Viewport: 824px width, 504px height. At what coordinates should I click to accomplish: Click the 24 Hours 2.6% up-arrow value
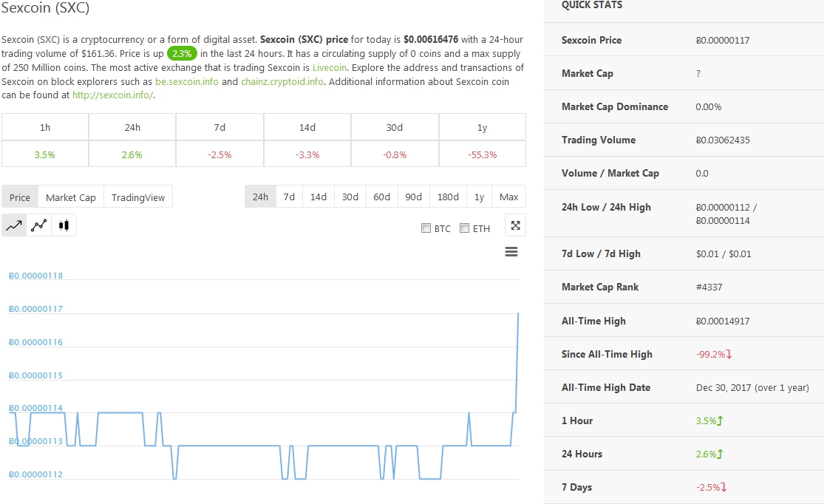click(709, 454)
